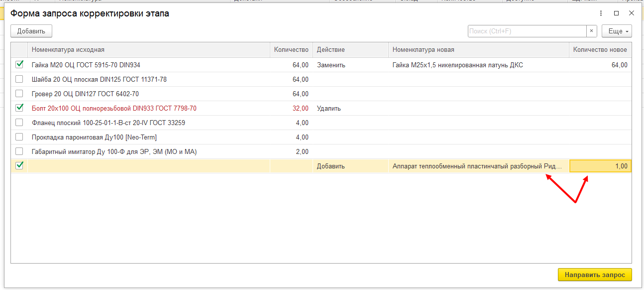The width and height of the screenshot is (644, 290).
Task: Select Гровер 20 ОЦ DIN127 ГОСТ 6402-70 text
Action: click(85, 94)
